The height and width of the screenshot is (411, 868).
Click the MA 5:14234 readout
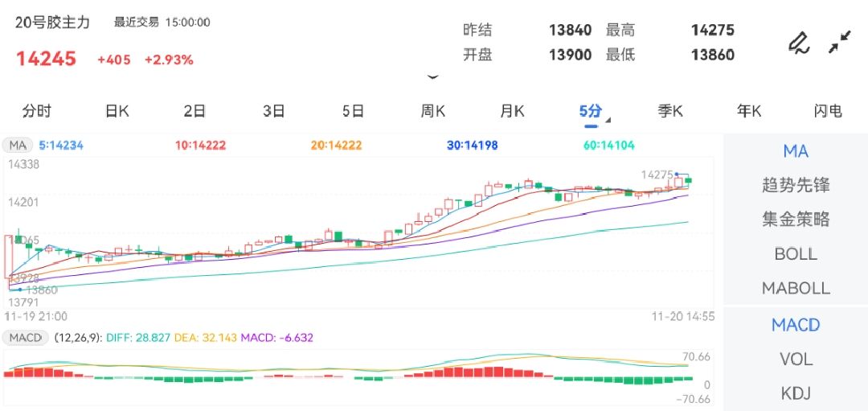point(61,146)
